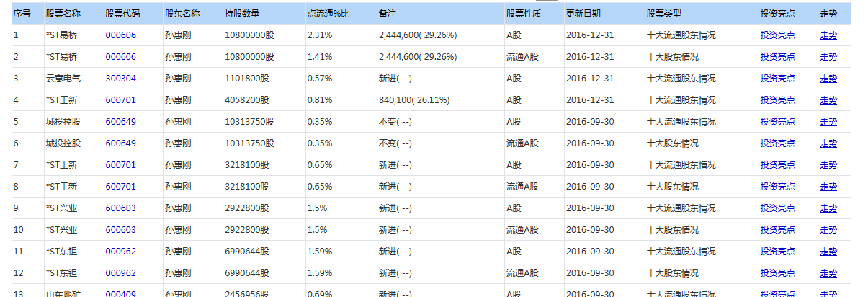The height and width of the screenshot is (297, 868).
Task: Open stock code 600603 link in row 9
Action: click(120, 208)
